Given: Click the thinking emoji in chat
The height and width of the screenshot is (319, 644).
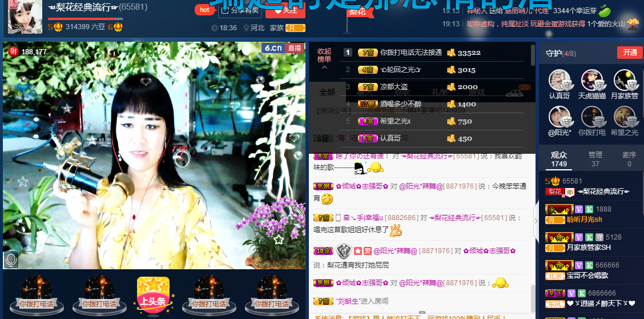Looking at the screenshot, I should (327, 199).
